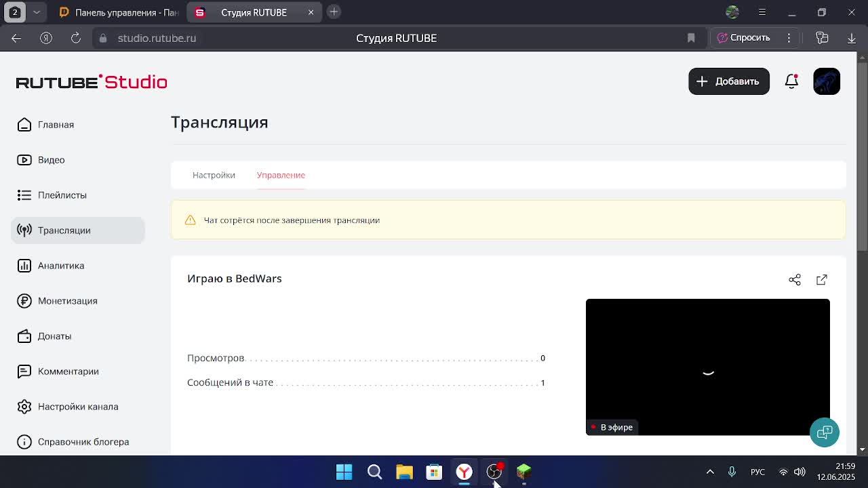The width and height of the screenshot is (868, 488).
Task: Bookmark the page with the bookmark icon
Action: [x=691, y=38]
